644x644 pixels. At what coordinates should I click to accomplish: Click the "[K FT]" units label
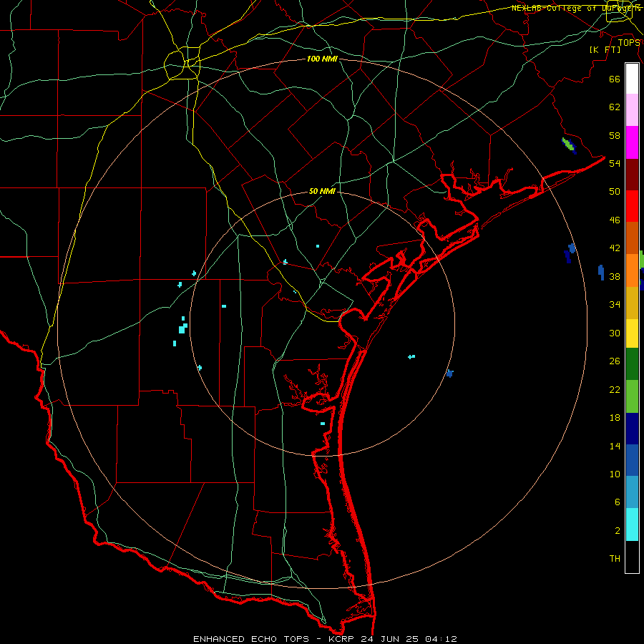[605, 50]
